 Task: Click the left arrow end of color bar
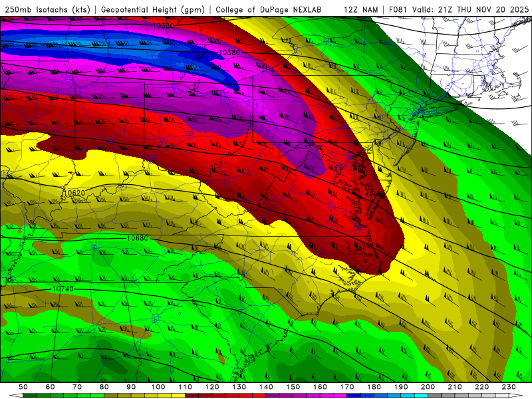point(16,396)
